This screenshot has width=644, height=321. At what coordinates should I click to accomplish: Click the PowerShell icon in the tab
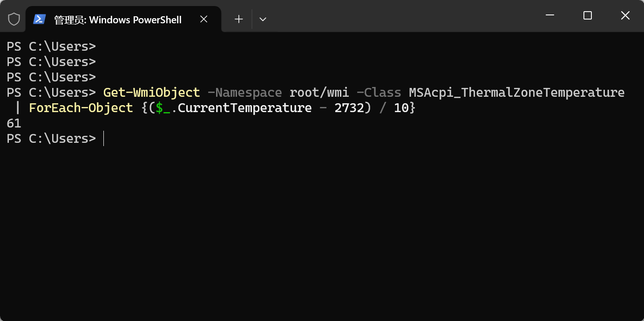pyautogui.click(x=39, y=19)
